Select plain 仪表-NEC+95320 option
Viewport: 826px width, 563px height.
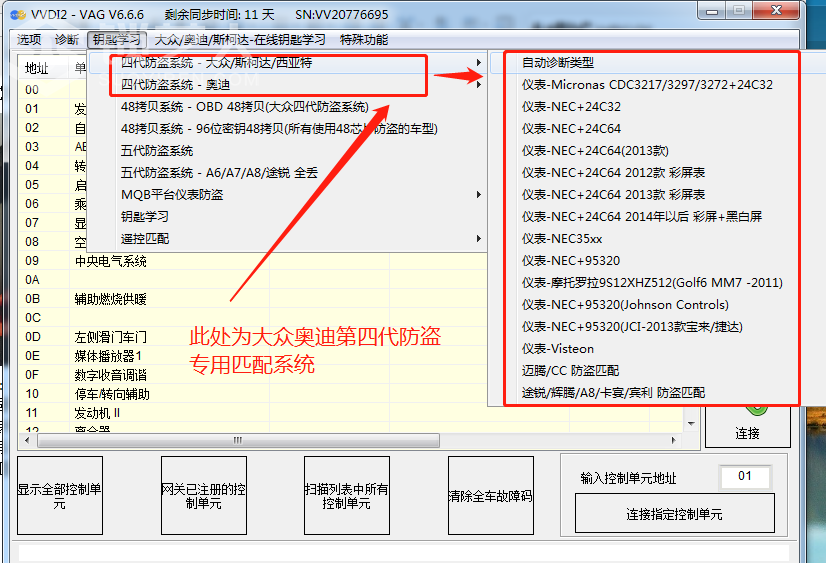click(x=571, y=261)
